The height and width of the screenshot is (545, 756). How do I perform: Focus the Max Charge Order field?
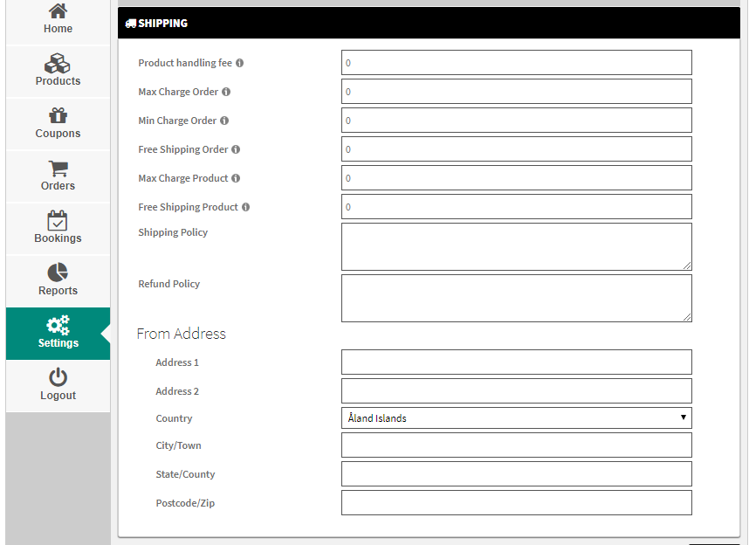click(517, 92)
